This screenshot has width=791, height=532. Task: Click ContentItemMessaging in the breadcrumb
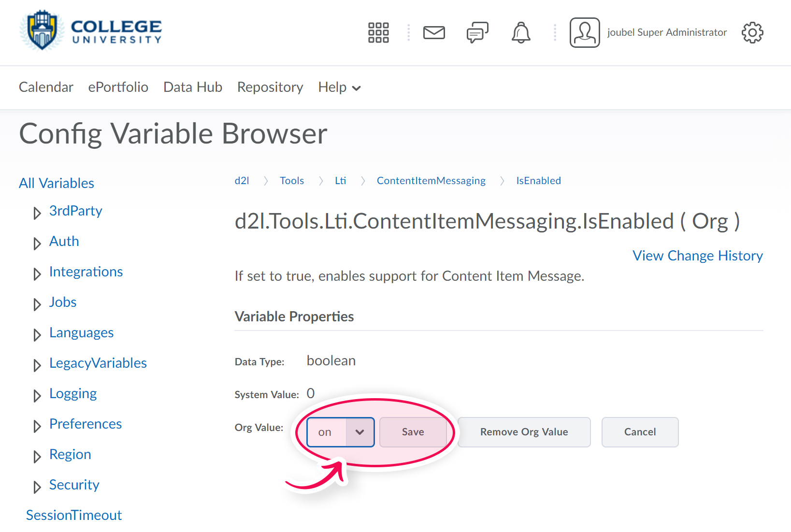(431, 181)
